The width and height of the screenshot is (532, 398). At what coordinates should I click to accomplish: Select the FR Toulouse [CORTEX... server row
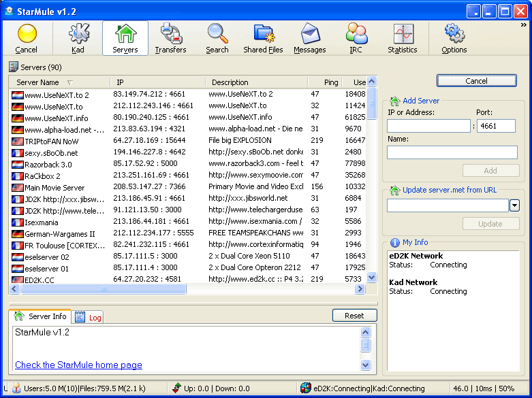pos(188,245)
